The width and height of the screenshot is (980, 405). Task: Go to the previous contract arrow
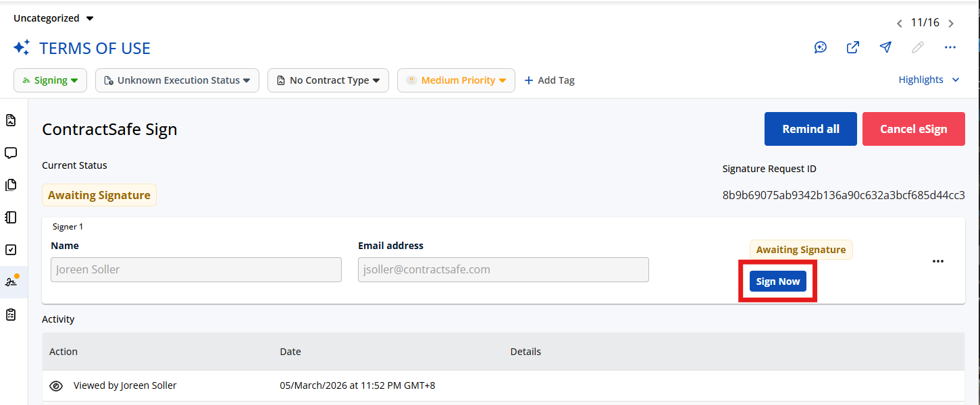pyautogui.click(x=900, y=24)
